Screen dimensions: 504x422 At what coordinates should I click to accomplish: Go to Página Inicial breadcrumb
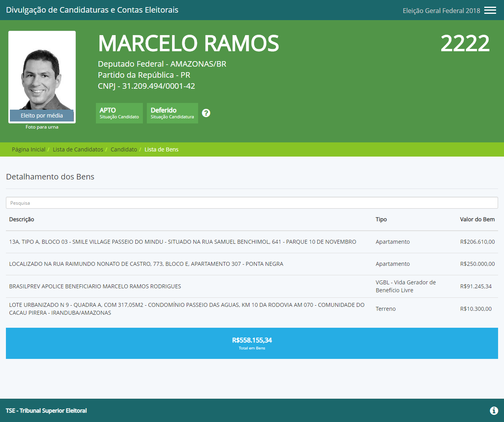28,149
